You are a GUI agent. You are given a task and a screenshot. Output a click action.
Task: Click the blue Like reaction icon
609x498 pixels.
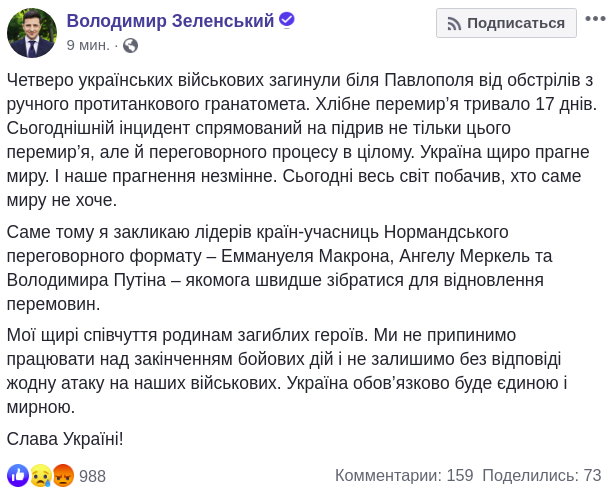point(18,475)
